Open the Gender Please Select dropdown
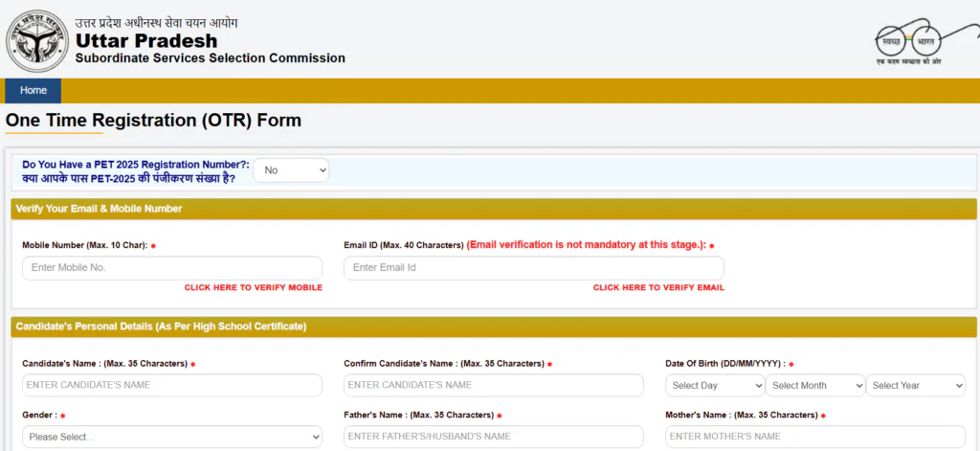 172,437
